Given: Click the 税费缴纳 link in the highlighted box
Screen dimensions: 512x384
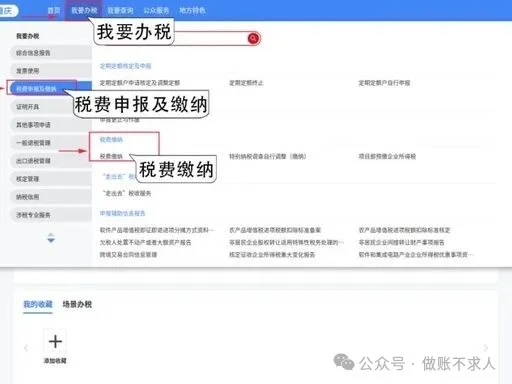Looking at the screenshot, I should [111, 156].
